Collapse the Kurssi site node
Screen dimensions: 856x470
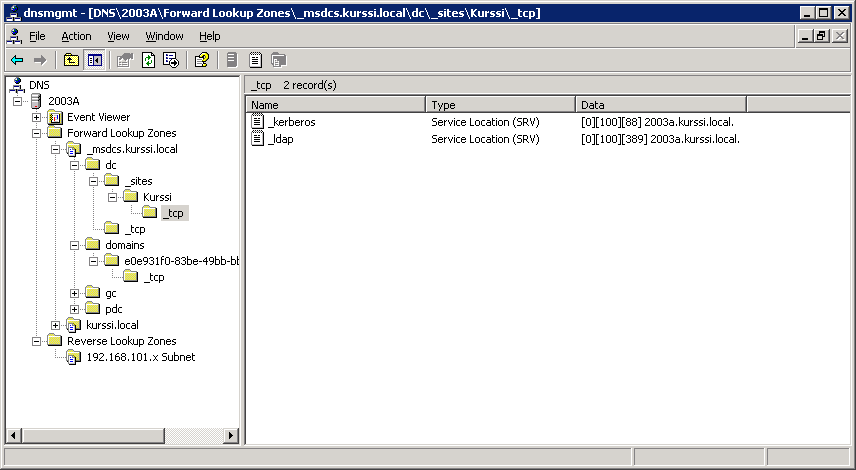[x=112, y=197]
